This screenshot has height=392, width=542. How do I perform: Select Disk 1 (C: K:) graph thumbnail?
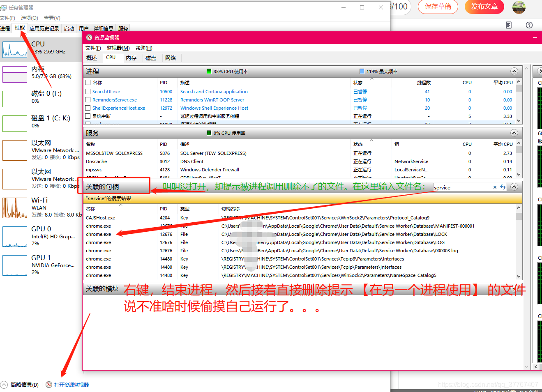click(15, 124)
